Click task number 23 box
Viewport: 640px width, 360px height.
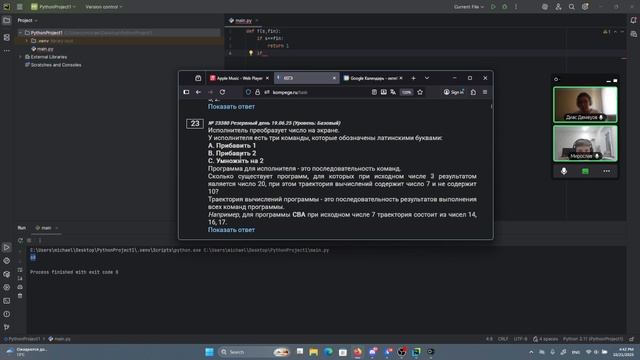195,124
